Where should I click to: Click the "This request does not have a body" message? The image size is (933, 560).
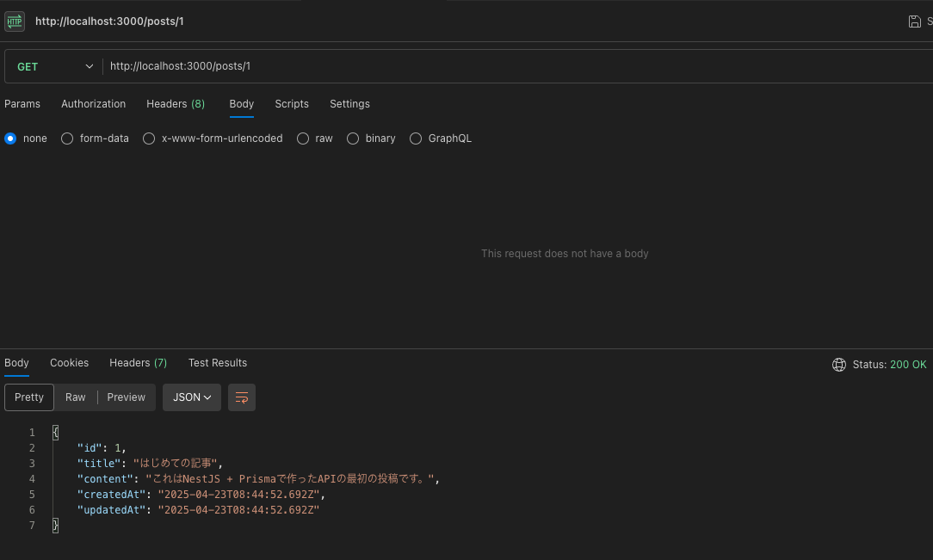(565, 254)
